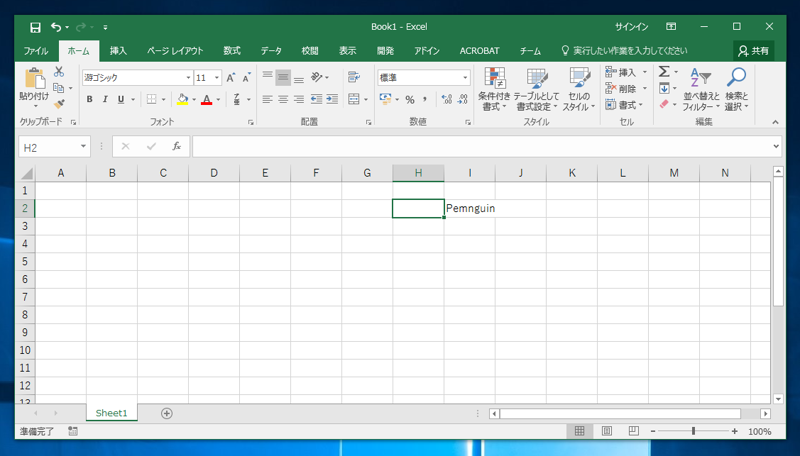Click the Orientation text-angle icon
This screenshot has height=456, width=800.
(x=317, y=77)
